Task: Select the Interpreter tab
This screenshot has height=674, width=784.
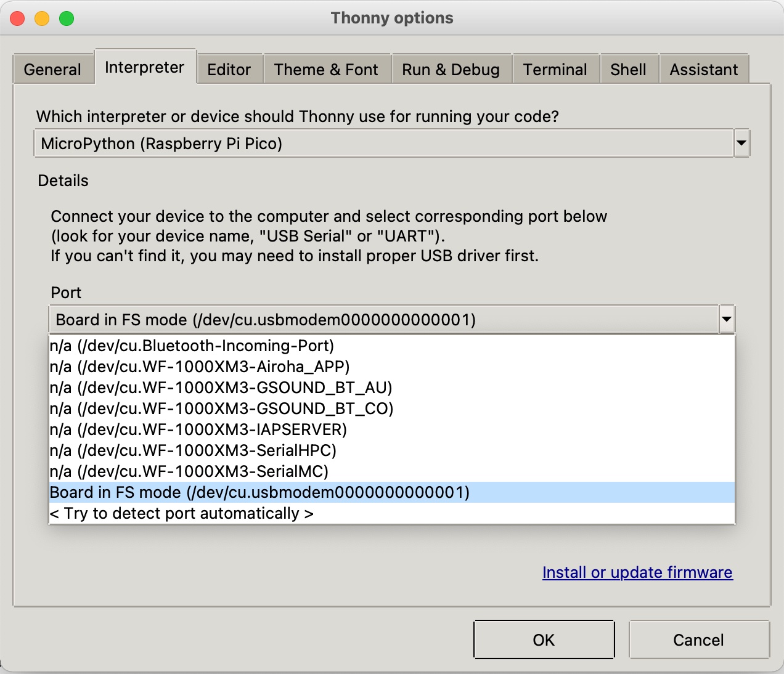Action: [145, 67]
